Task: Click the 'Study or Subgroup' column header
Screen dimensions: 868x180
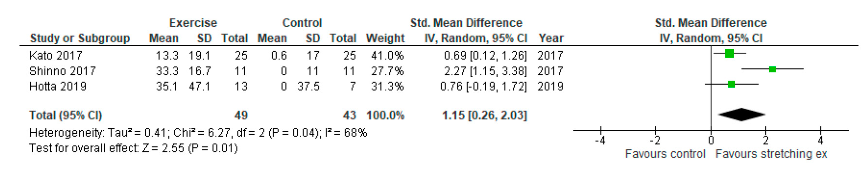Action: (80, 38)
